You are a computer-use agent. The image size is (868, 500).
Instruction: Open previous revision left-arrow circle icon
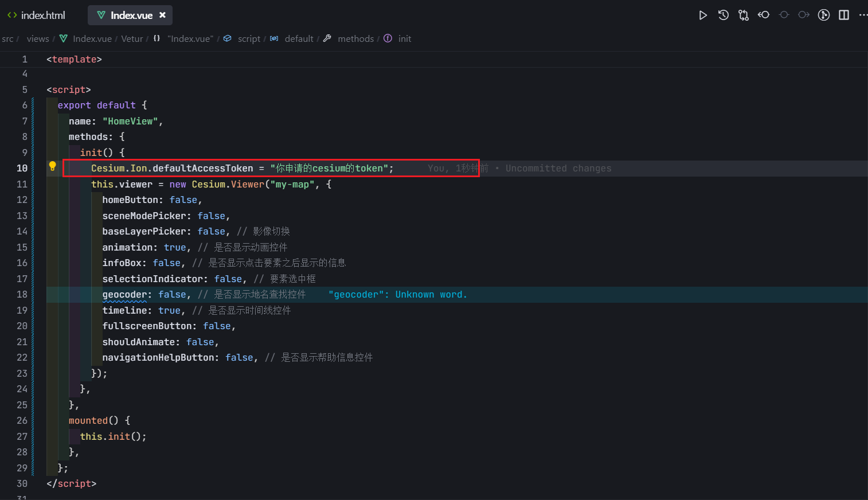[764, 15]
